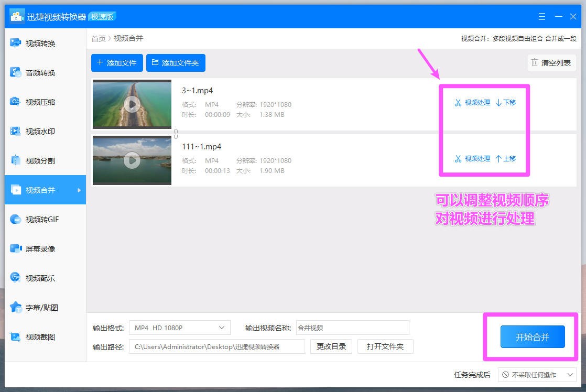Open the MP4 HD 1080P output format dropdown
This screenshot has height=392, width=586.
coord(179,327)
